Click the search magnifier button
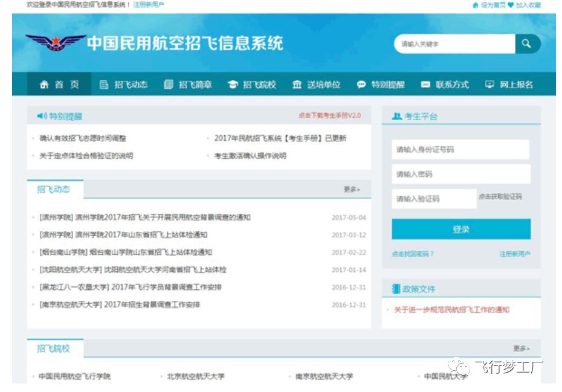This screenshot has height=392, width=562. 527,43
